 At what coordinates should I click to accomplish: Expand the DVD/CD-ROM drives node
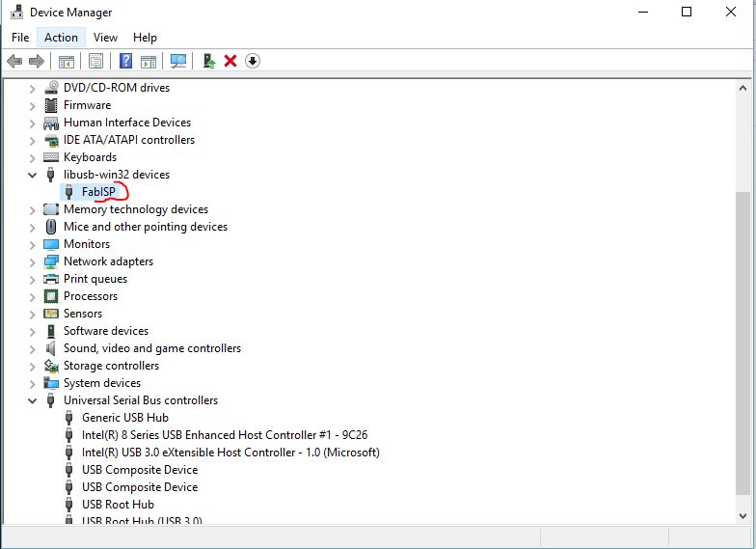tap(33, 89)
